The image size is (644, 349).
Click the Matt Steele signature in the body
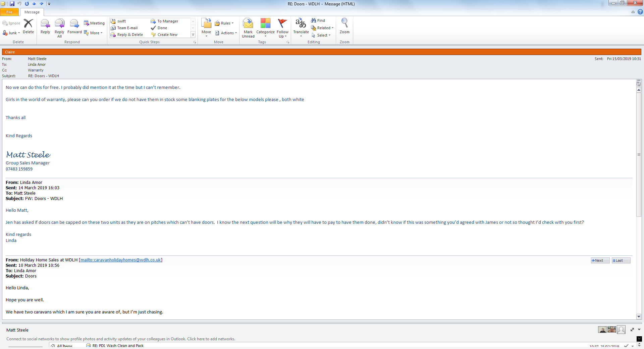(x=28, y=155)
